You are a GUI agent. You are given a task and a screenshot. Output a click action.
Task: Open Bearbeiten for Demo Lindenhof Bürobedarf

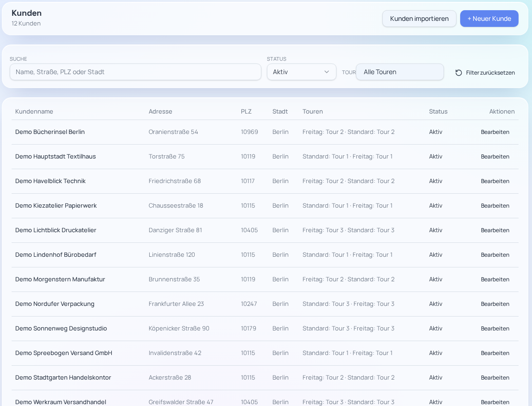[494, 255]
